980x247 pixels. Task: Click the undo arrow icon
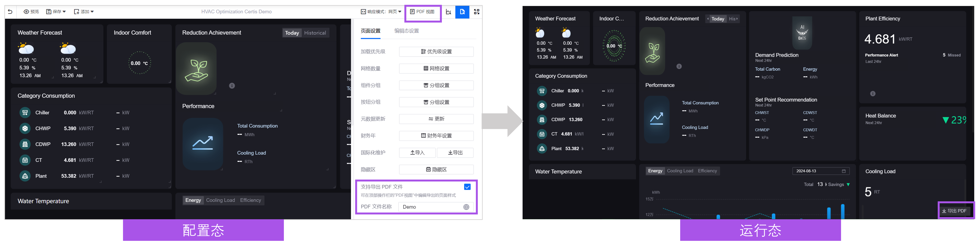pyautogui.click(x=10, y=11)
